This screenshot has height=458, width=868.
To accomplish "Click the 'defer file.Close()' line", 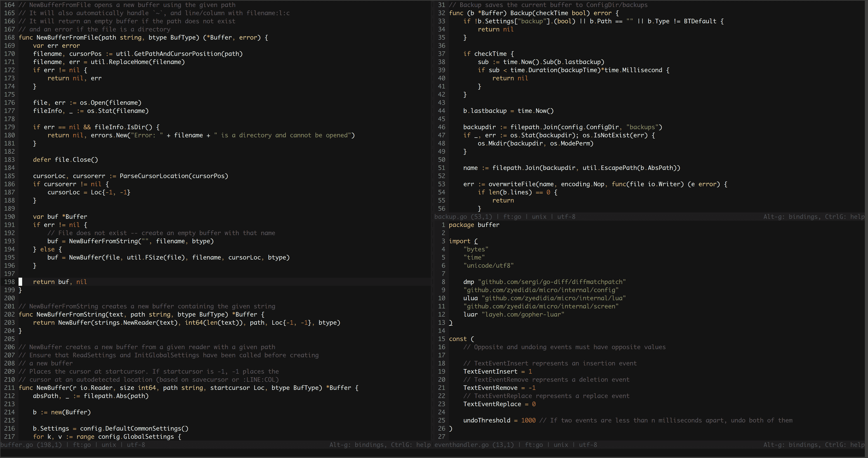I will [65, 160].
